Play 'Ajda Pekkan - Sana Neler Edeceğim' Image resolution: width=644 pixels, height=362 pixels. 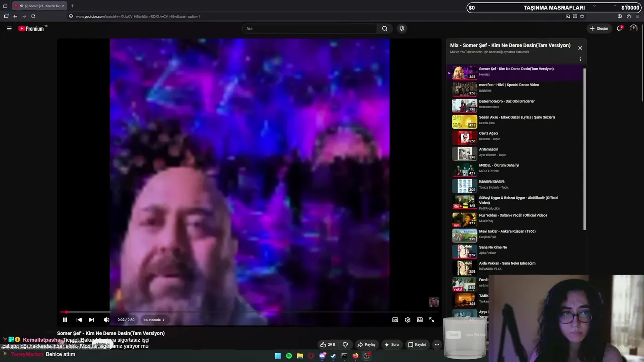tap(515, 267)
